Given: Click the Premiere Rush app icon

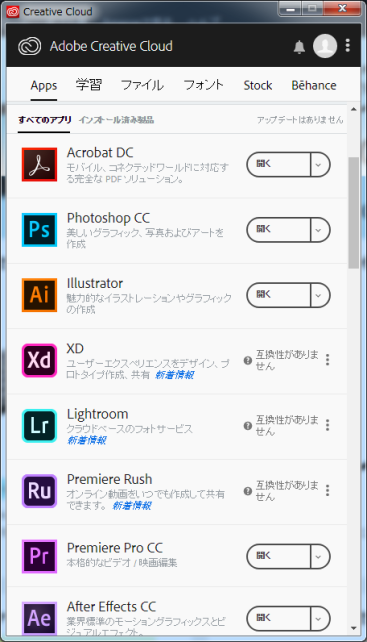Looking at the screenshot, I should 39,491.
